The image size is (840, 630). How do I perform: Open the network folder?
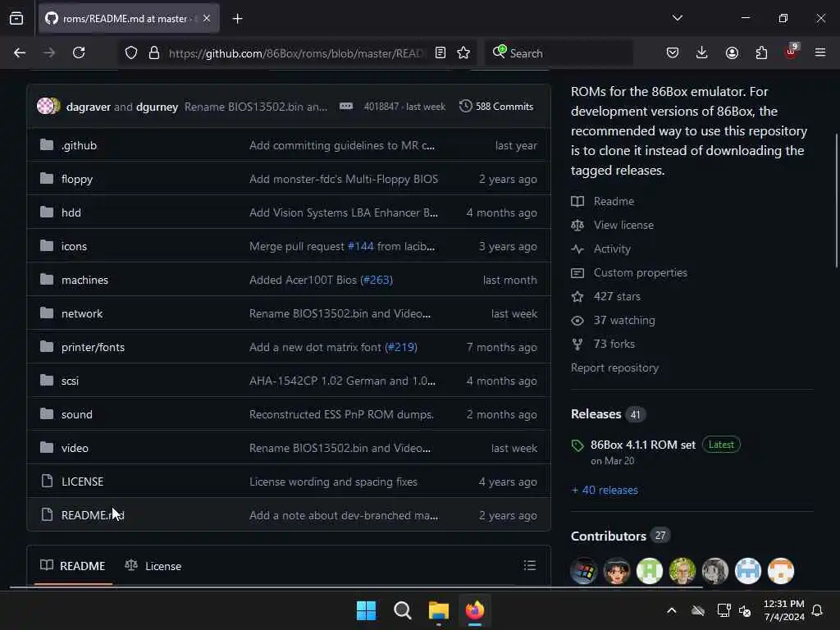tap(81, 313)
